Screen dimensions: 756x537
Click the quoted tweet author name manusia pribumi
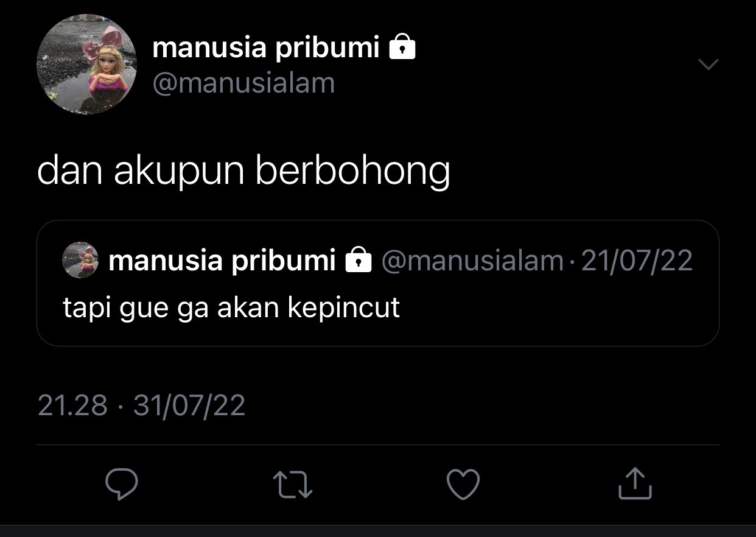(x=222, y=261)
